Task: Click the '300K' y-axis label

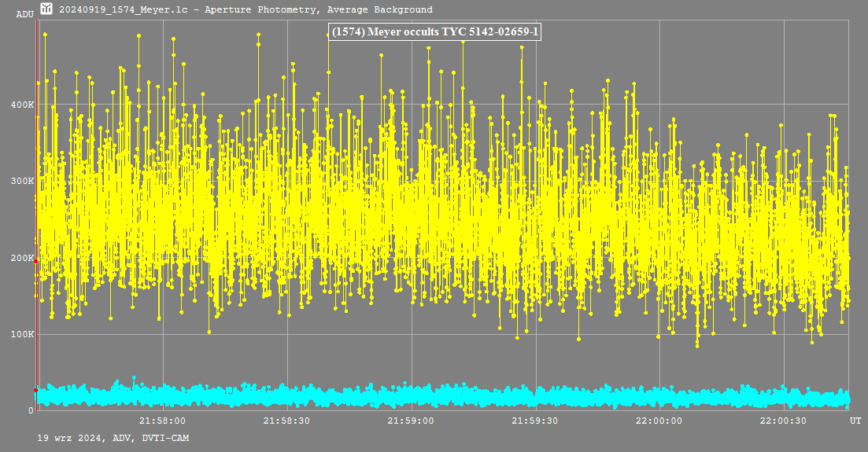Action: point(23,181)
